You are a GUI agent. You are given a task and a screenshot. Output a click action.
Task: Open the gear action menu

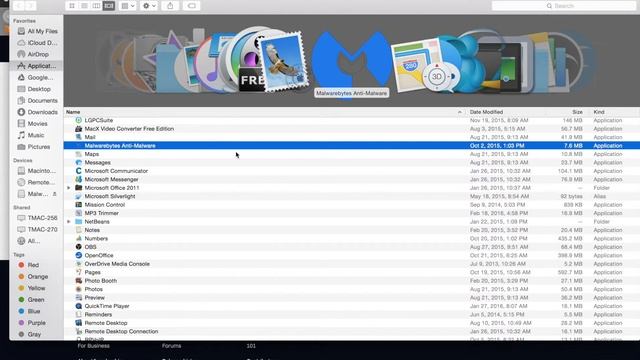pos(149,6)
